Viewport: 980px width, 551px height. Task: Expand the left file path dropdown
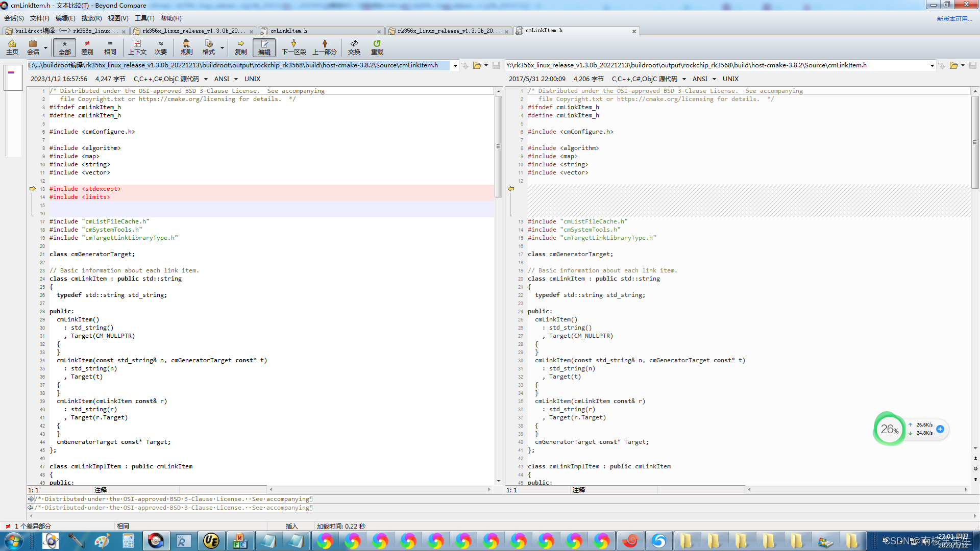click(455, 65)
